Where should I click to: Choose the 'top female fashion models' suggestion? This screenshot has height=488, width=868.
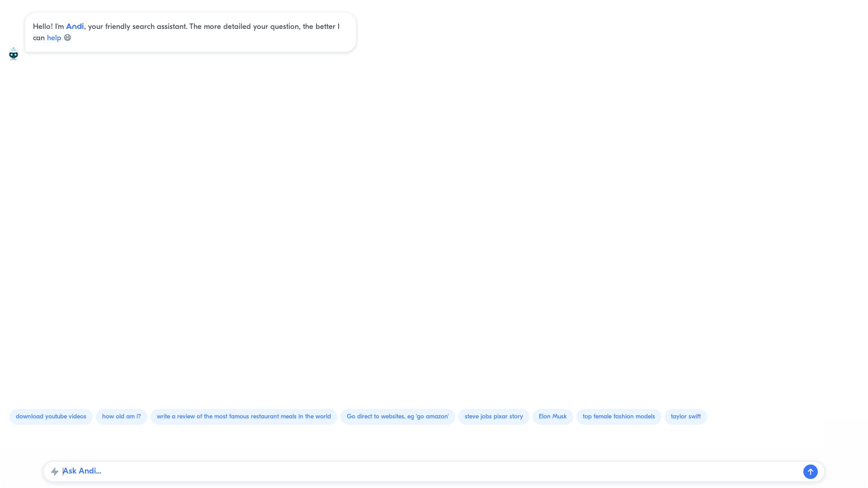pyautogui.click(x=618, y=417)
